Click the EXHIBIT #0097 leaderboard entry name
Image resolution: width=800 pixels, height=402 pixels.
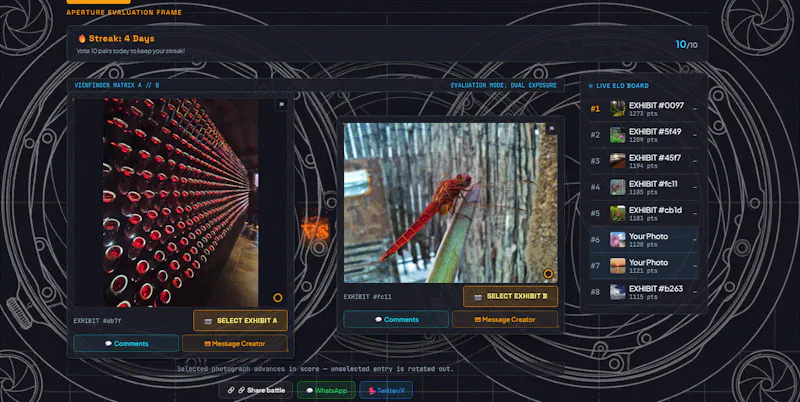pos(656,106)
